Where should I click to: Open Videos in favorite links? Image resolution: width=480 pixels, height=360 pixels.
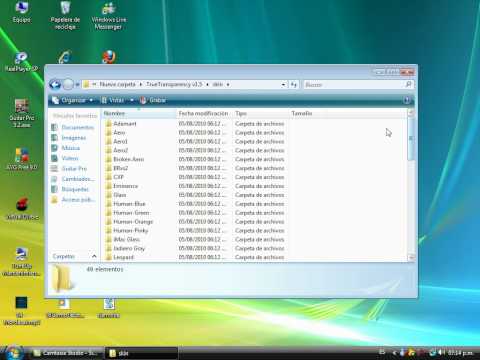pos(70,158)
